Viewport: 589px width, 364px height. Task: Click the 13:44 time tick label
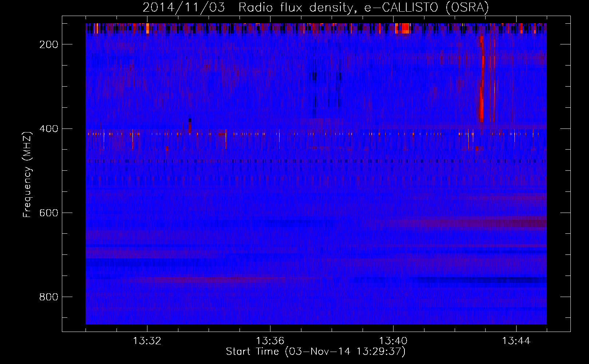tap(516, 341)
